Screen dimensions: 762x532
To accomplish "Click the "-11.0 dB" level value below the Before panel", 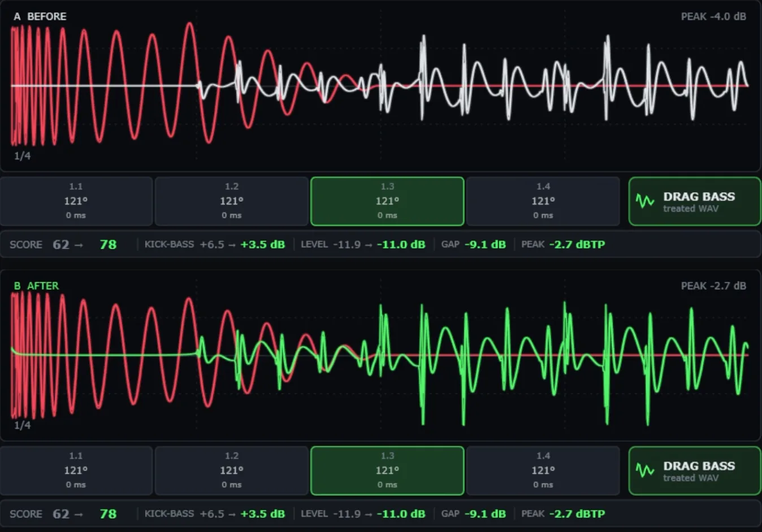I will (401, 245).
